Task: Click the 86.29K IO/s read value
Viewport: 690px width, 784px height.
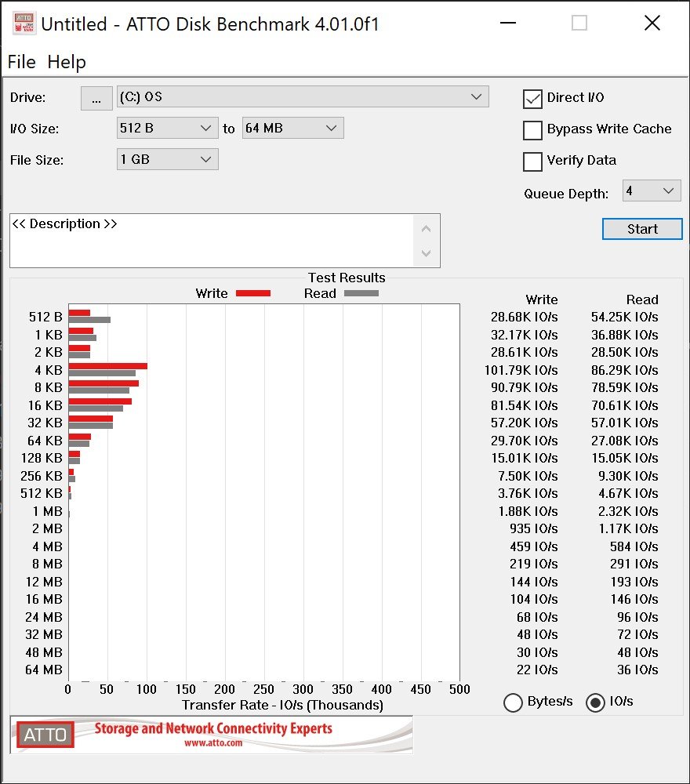Action: click(x=624, y=370)
